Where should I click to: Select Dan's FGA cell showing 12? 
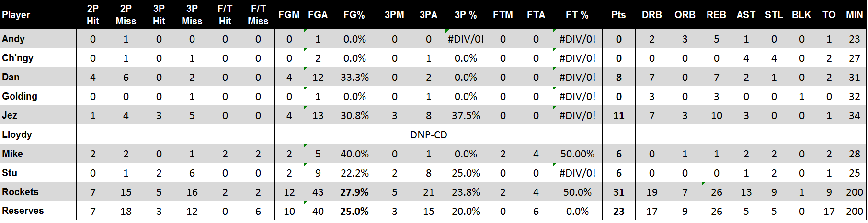point(318,77)
